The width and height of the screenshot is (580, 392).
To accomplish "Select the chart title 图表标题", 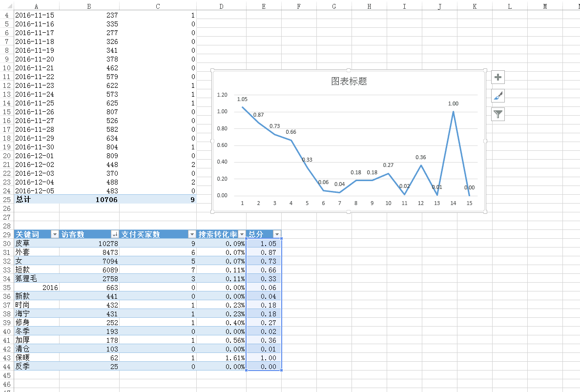I will coord(349,82).
